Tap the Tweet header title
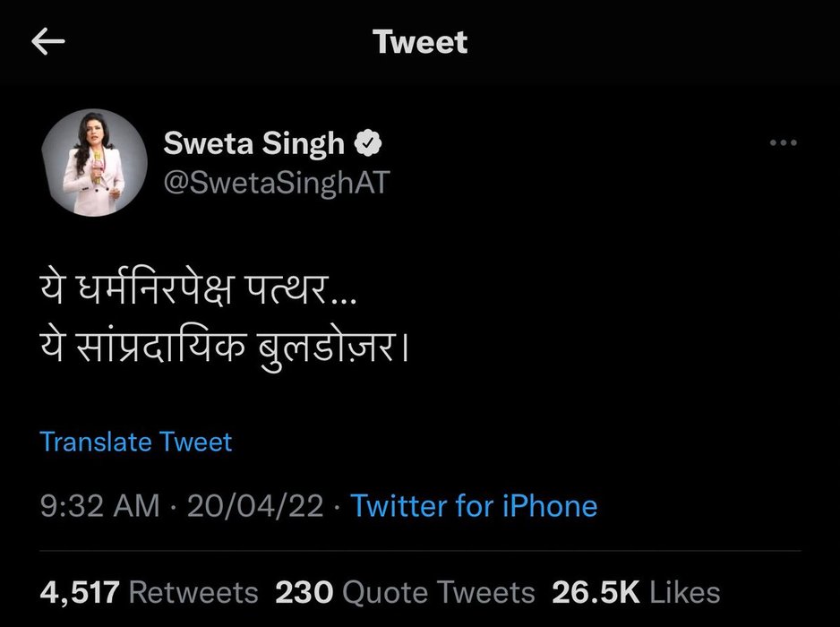The width and height of the screenshot is (840, 627). (x=420, y=42)
